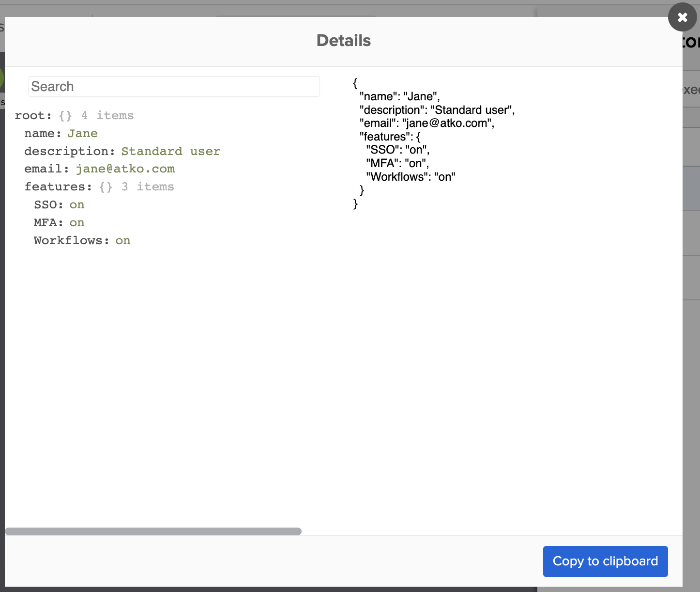Viewport: 700px width, 592px height.
Task: Click the Details dialog title
Action: [x=344, y=41]
